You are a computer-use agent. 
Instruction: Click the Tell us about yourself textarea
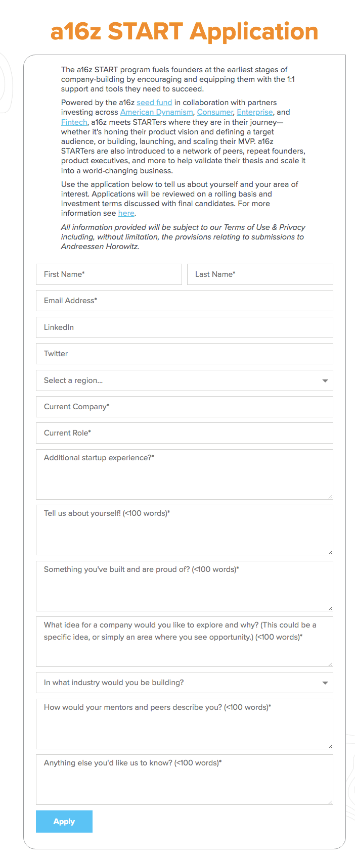click(185, 530)
